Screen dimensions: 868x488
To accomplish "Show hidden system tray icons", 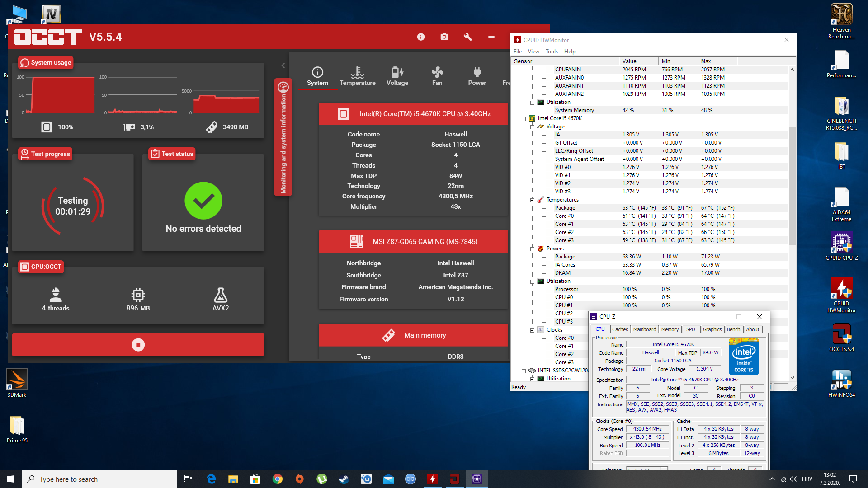I will tap(772, 479).
